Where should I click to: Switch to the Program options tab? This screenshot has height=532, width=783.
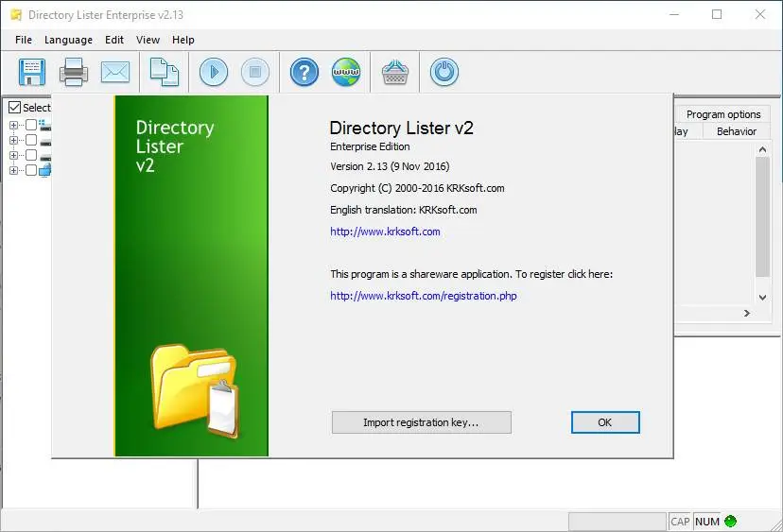pos(723,114)
